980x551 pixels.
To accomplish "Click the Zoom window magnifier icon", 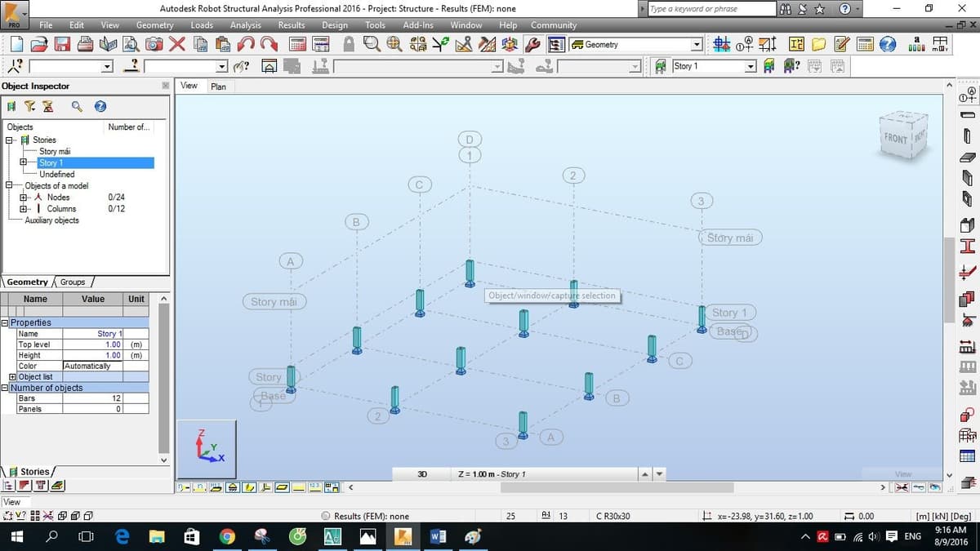I will click(x=372, y=45).
